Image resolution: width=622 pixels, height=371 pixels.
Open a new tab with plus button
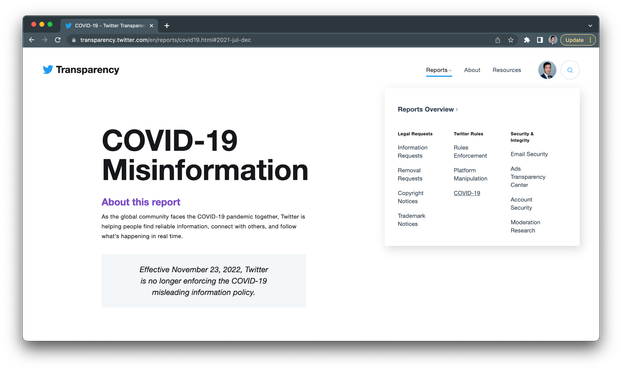(x=167, y=25)
